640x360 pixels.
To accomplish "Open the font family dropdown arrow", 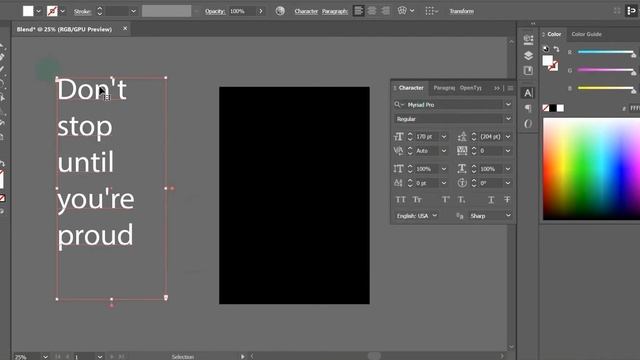I will click(508, 105).
